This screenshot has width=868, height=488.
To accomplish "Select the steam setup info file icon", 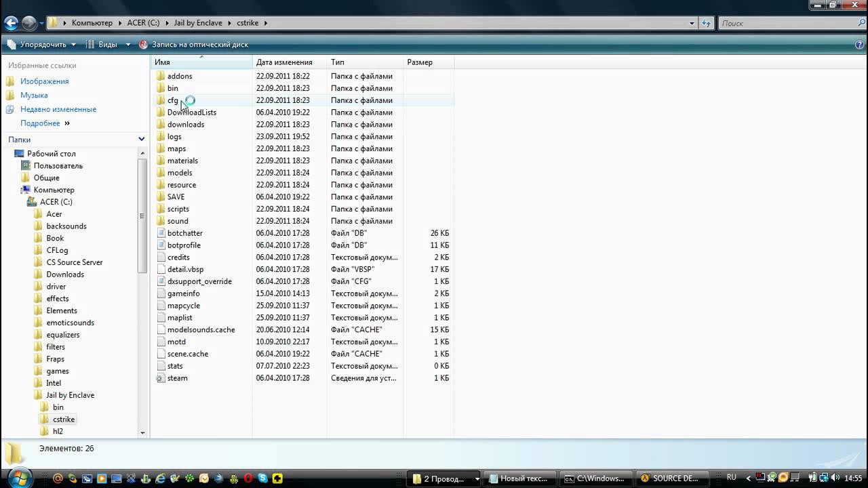I will click(161, 378).
